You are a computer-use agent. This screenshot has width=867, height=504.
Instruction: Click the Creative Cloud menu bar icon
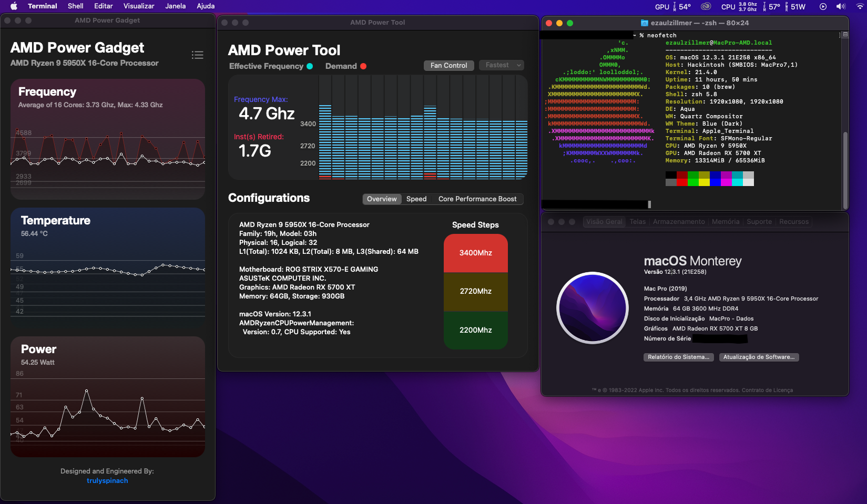pos(706,6)
